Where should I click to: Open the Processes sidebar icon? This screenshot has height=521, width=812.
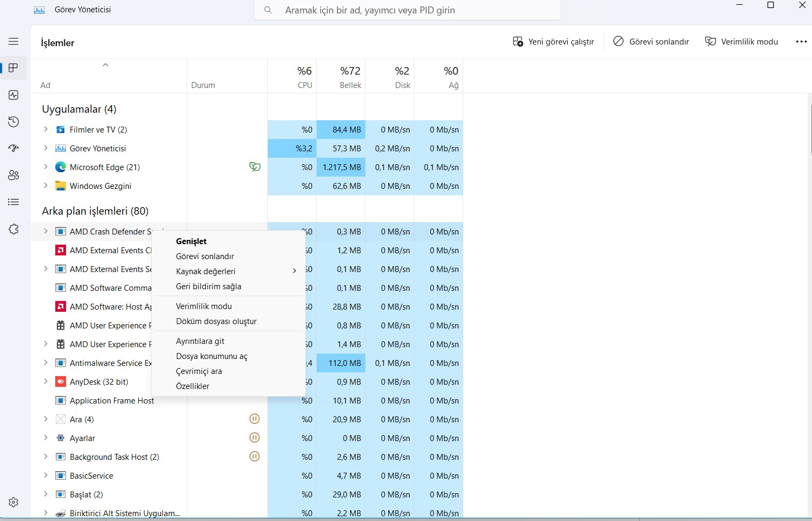pyautogui.click(x=13, y=68)
